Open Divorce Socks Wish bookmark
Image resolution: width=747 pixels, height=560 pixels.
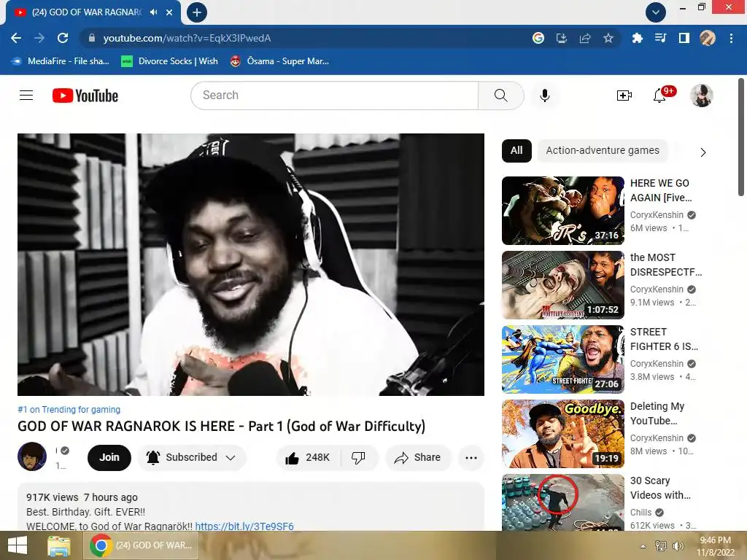coord(169,61)
